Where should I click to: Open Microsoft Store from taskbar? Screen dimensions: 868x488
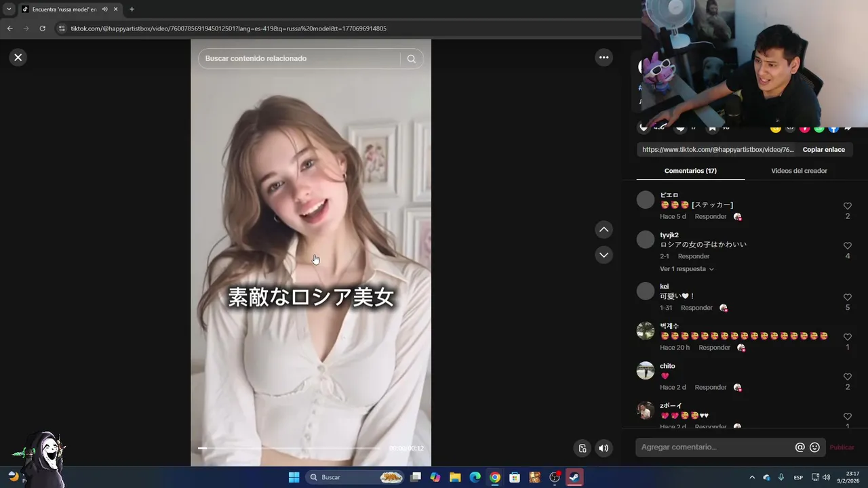515,477
